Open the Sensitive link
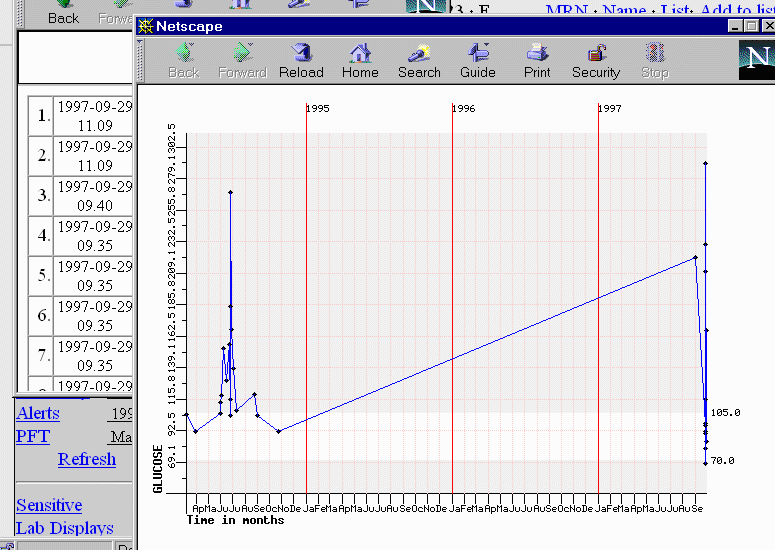 click(x=49, y=505)
